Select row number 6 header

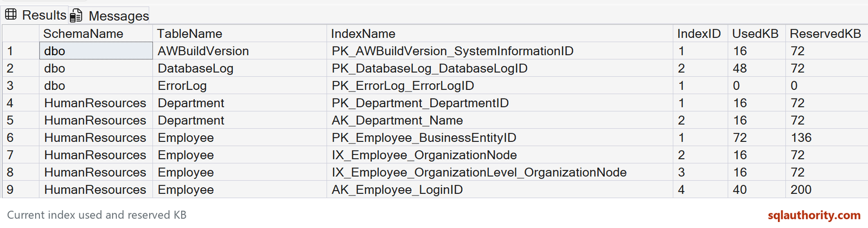coord(21,138)
